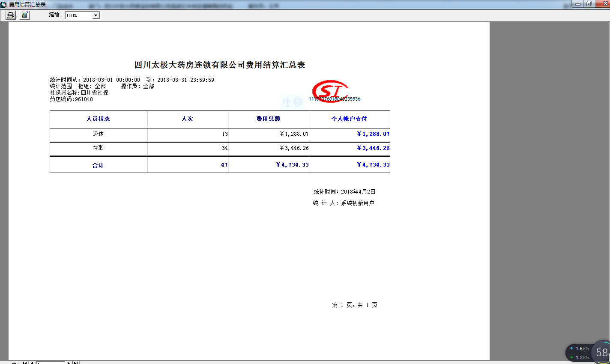Click the page number input field
This screenshot has height=364, width=610.
click(51, 362)
